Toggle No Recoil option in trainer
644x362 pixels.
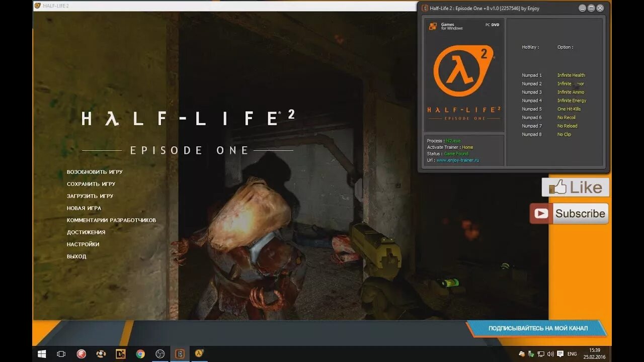point(567,118)
